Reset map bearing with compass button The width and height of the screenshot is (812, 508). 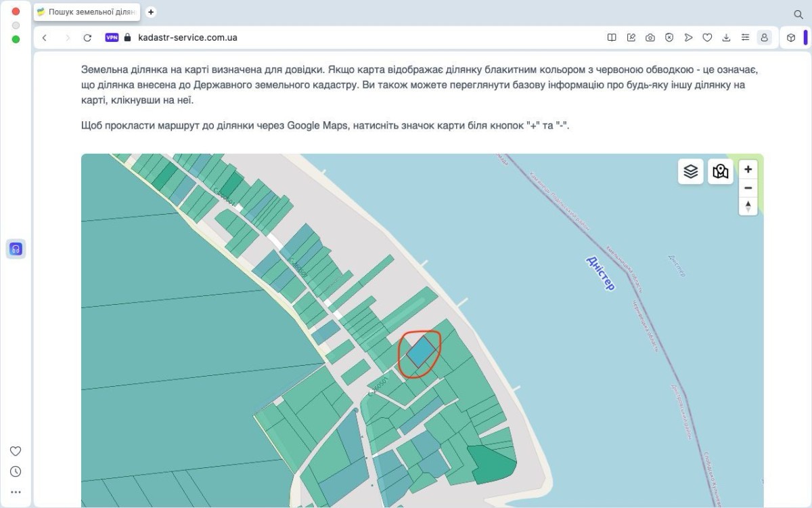[748, 206]
